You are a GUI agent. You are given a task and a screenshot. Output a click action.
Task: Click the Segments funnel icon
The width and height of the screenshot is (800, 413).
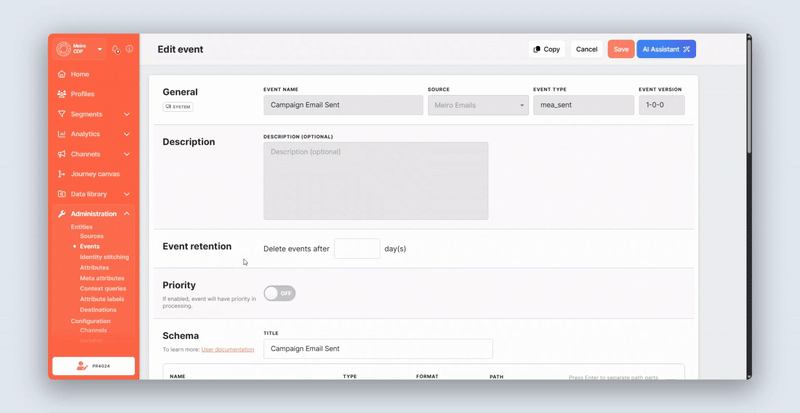click(62, 114)
